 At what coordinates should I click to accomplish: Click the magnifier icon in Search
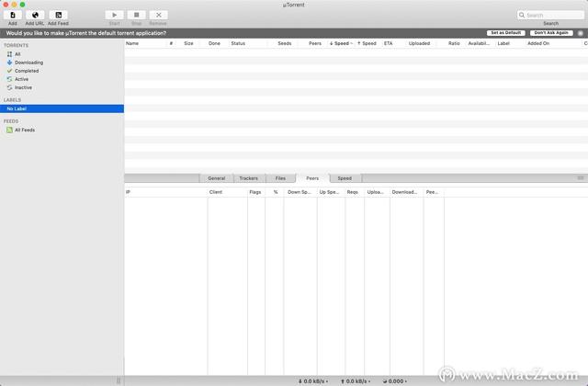[522, 15]
